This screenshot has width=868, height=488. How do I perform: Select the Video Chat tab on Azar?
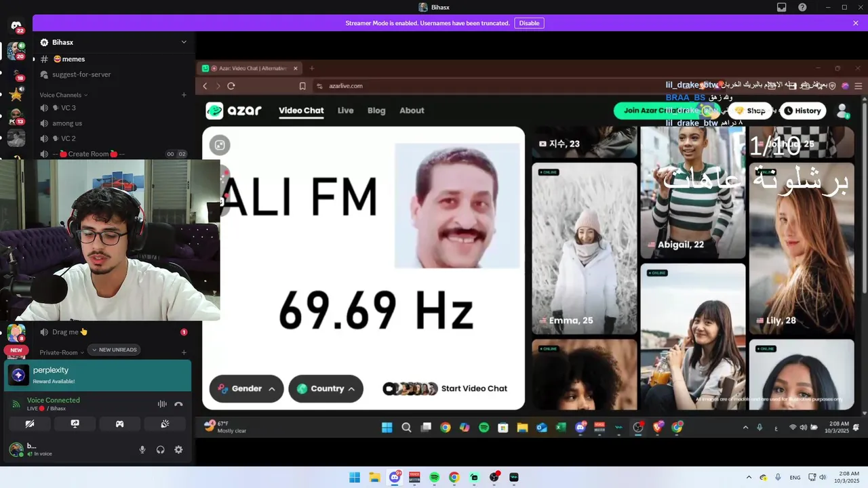point(301,110)
